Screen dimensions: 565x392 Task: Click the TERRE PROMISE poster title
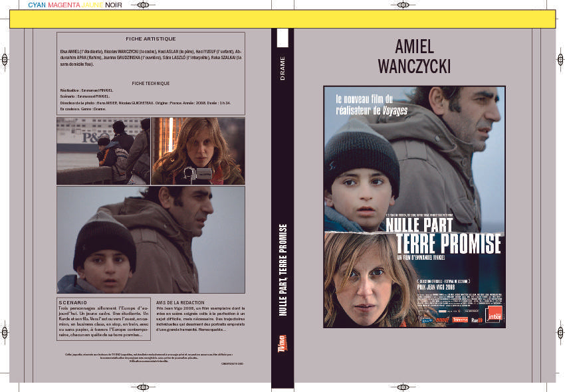coord(449,244)
